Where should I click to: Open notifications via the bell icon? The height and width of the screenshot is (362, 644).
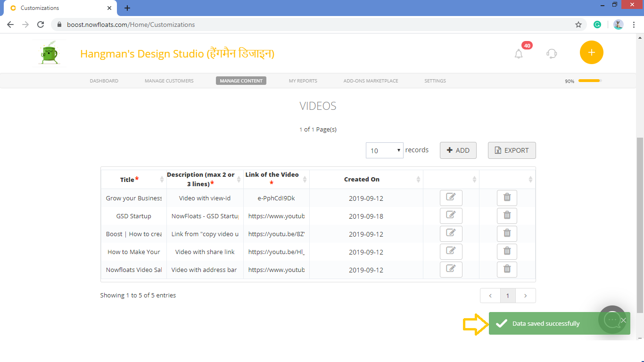[518, 53]
